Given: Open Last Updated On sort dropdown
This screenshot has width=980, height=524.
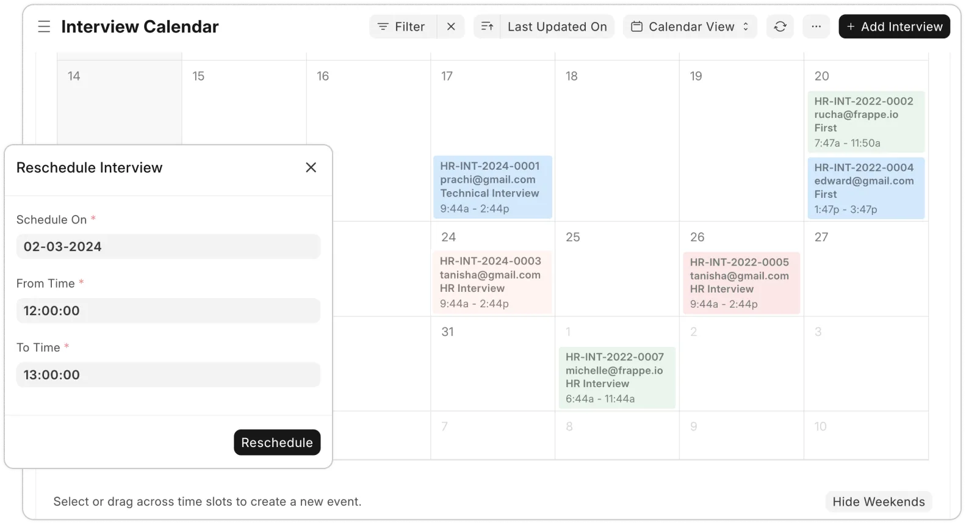Looking at the screenshot, I should point(557,27).
